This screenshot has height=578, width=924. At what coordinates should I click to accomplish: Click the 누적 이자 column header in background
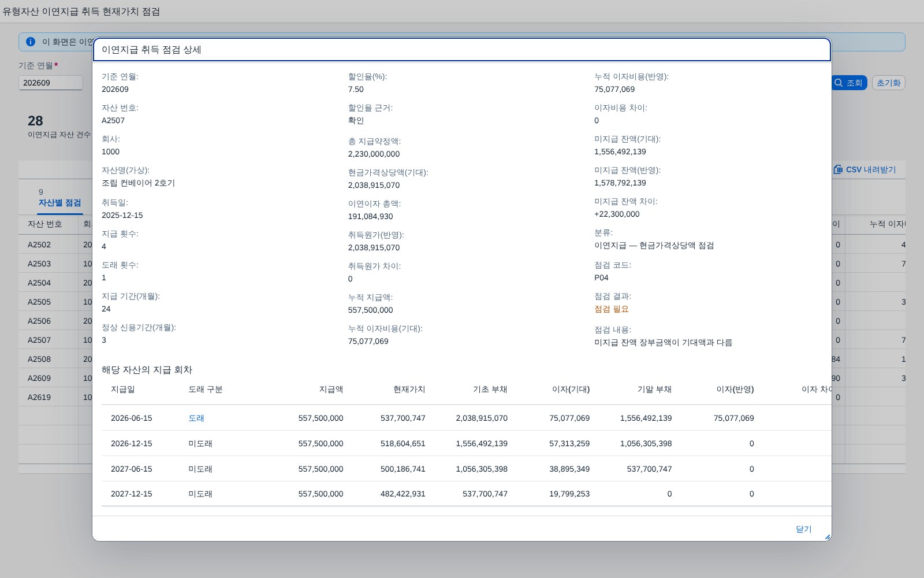(888, 224)
